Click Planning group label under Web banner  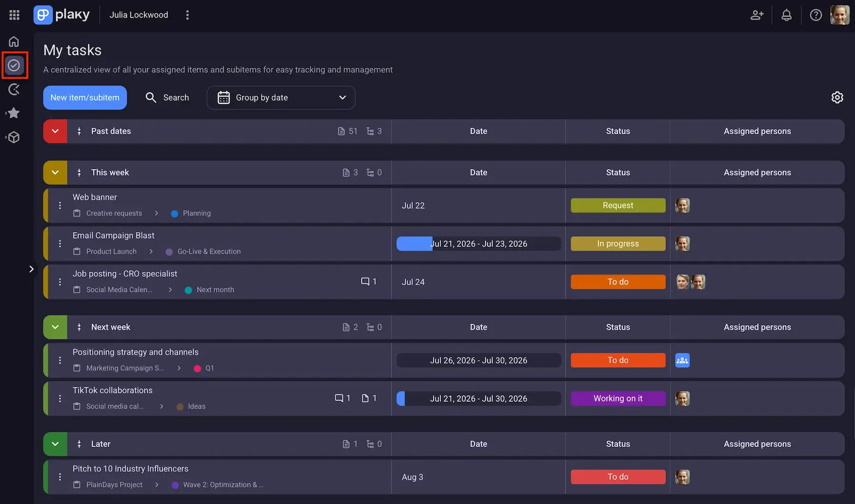197,213
